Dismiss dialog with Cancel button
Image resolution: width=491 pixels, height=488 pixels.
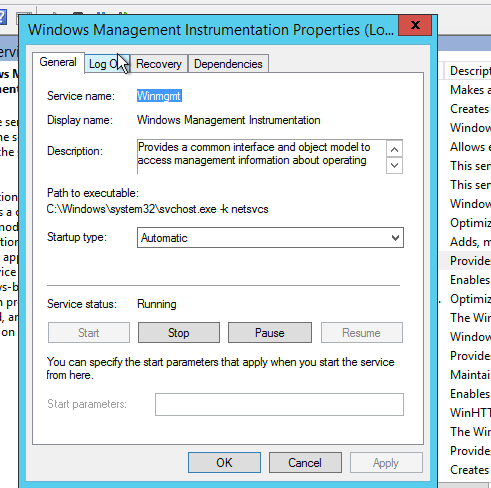[x=305, y=462]
